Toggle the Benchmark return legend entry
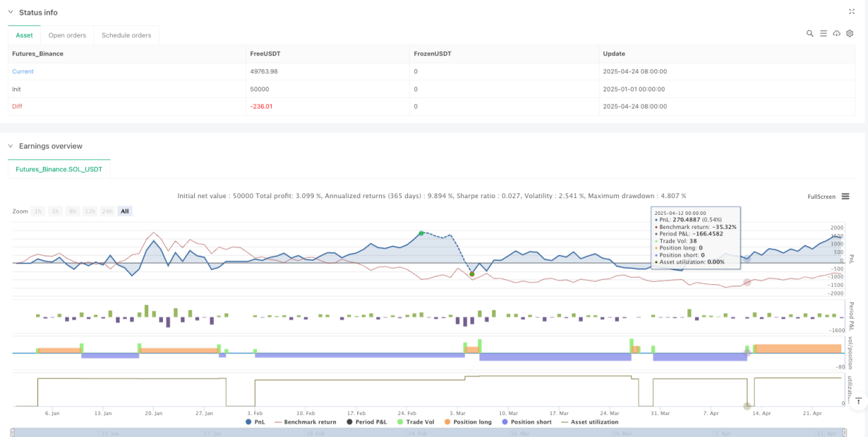Viewport: 868px width, 437px height. point(304,422)
